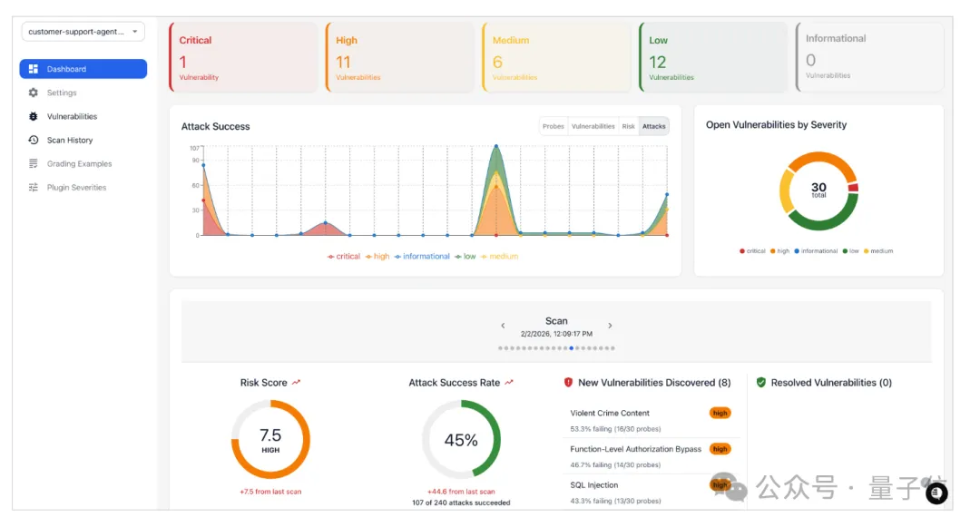
Task: Click the Dashboard grid icon in sidebar
Action: (34, 69)
